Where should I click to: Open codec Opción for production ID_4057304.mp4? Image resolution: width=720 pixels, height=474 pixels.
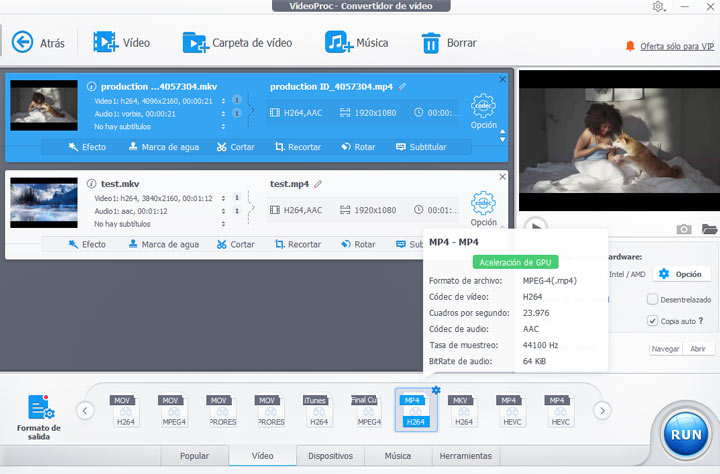[484, 111]
